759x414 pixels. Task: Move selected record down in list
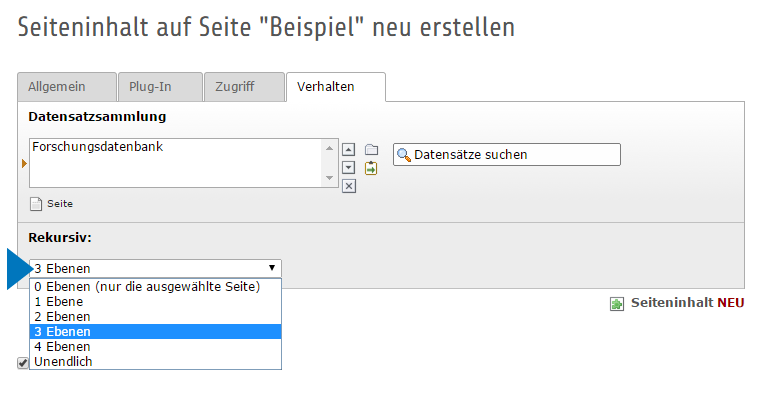click(x=349, y=167)
